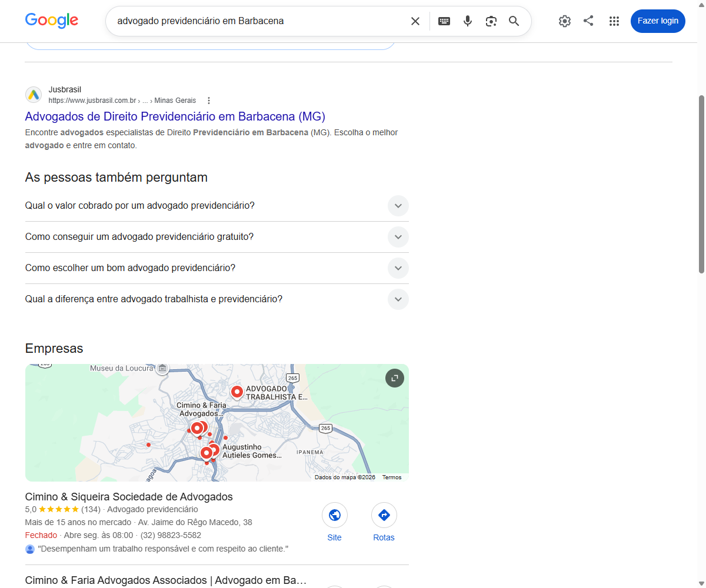
Task: Click 'Mais de 15 anos no mercado' address line
Action: 139,523
